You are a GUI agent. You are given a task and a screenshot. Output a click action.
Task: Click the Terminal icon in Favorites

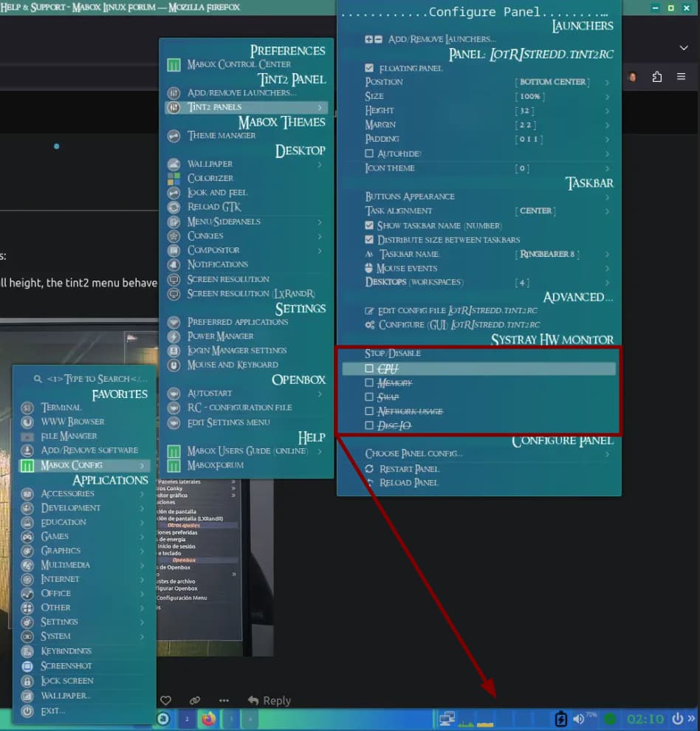27,408
